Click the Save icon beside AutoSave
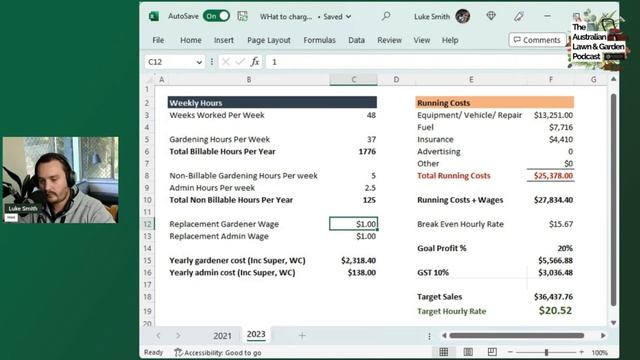 point(242,16)
